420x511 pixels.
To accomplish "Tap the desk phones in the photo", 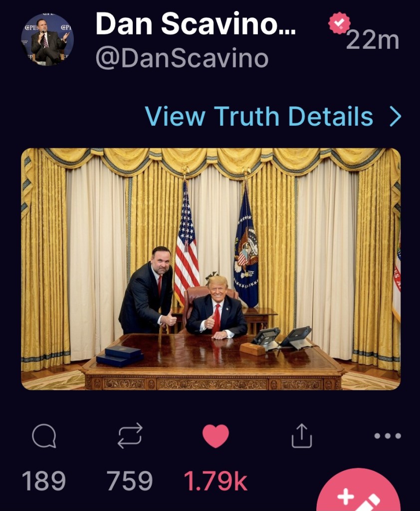I will point(282,338).
